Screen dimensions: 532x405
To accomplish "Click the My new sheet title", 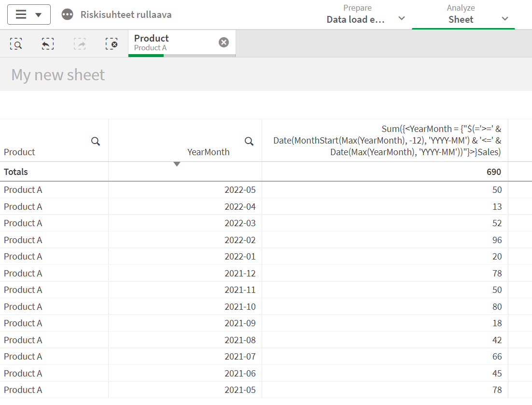I will [57, 74].
